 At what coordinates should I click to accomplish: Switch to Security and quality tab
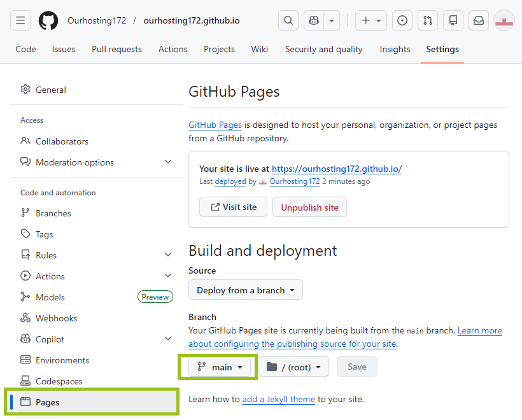(323, 49)
